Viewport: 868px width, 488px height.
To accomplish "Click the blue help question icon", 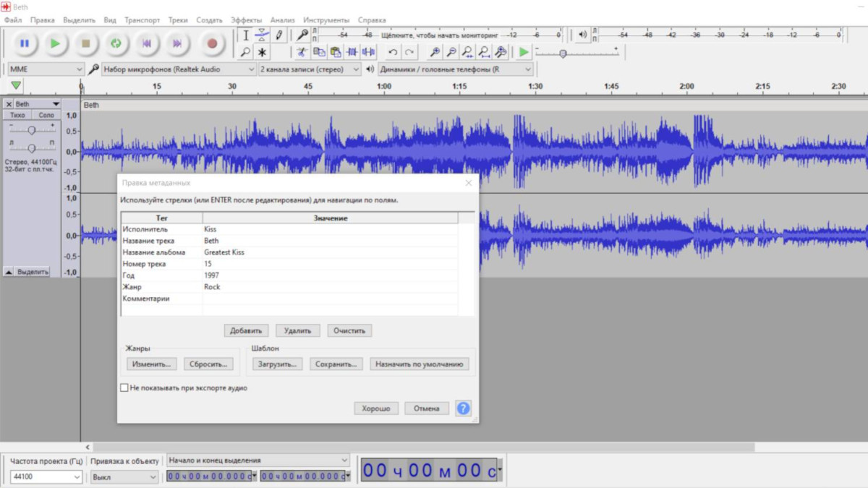I will tap(463, 408).
